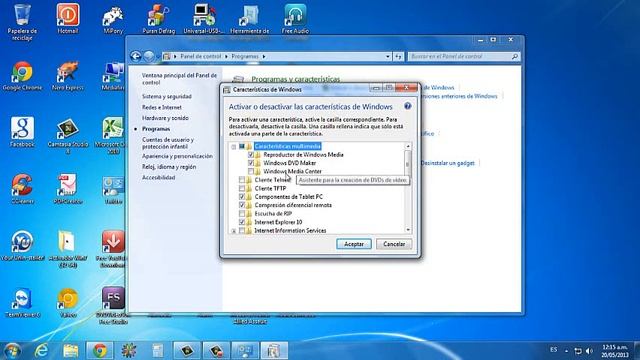Uncheck Componentes de Tablet PC

pyautogui.click(x=242, y=197)
